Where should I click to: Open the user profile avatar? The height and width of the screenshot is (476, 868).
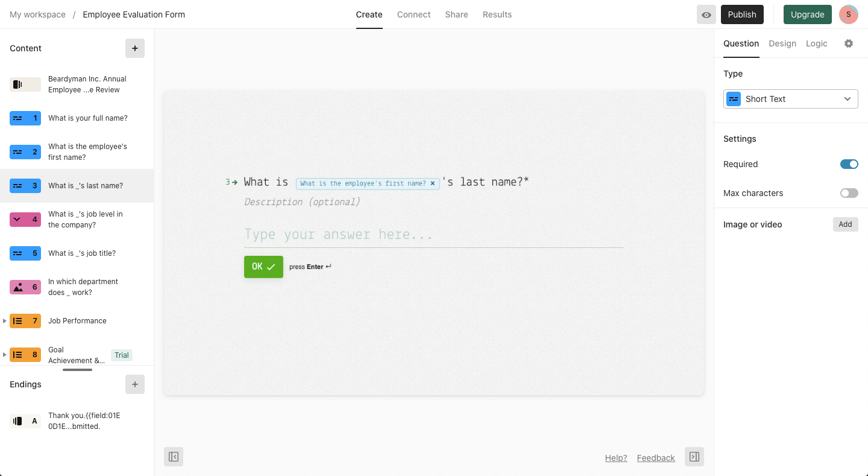pos(848,14)
